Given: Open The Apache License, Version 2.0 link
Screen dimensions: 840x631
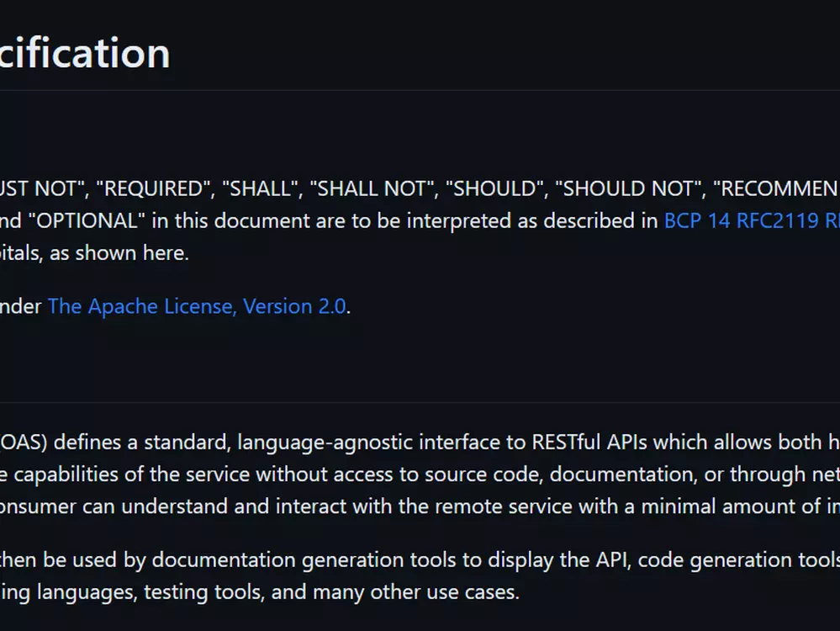Looking at the screenshot, I should click(197, 306).
